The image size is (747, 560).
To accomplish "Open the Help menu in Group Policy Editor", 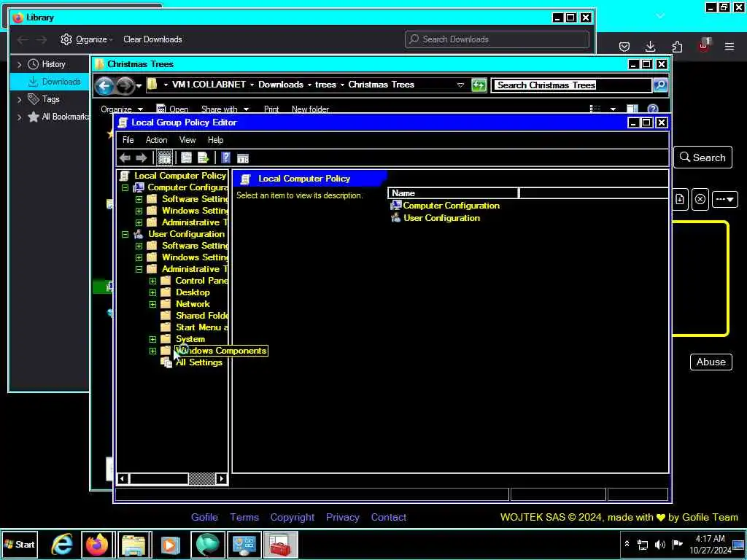I will 215,140.
